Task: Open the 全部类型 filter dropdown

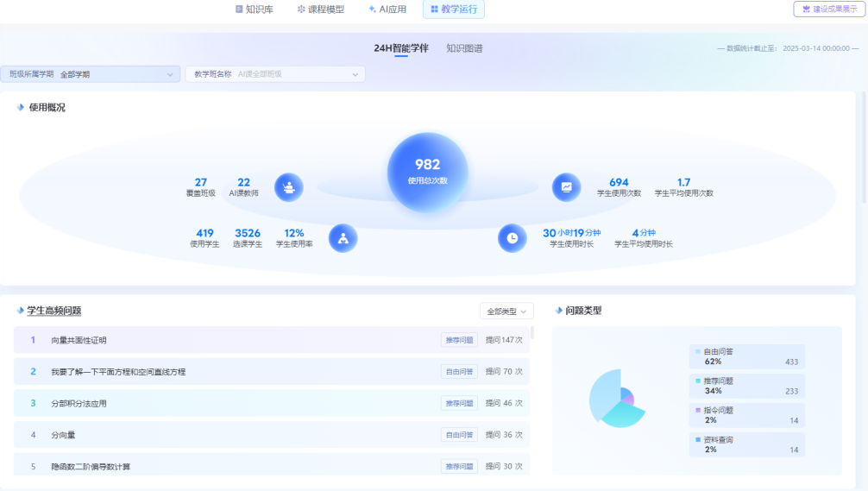Action: click(x=506, y=312)
